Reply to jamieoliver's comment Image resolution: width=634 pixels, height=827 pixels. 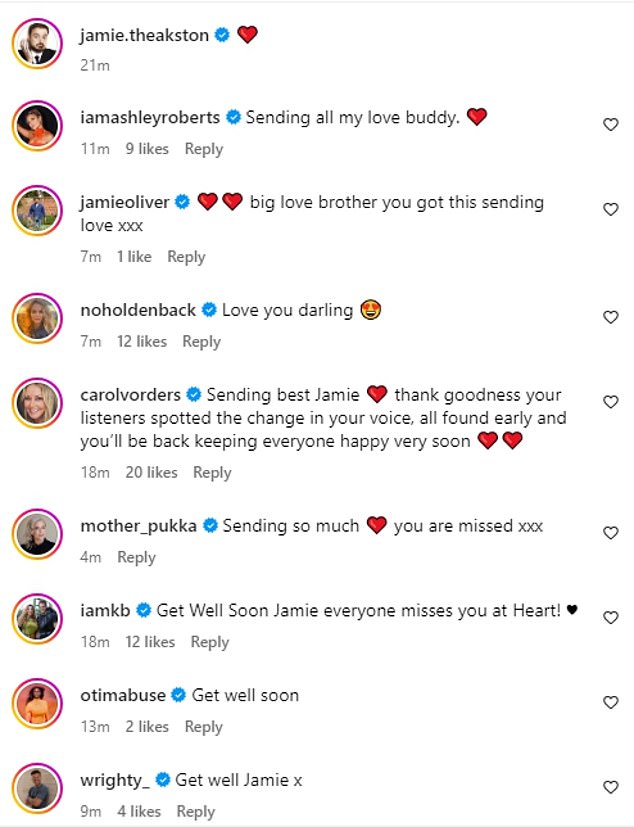click(x=186, y=257)
